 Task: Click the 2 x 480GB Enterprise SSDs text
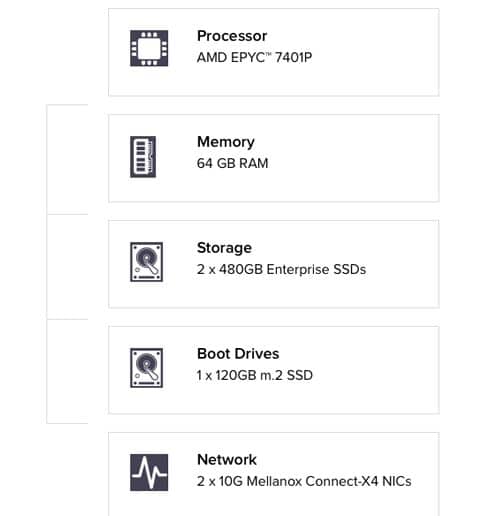(281, 269)
